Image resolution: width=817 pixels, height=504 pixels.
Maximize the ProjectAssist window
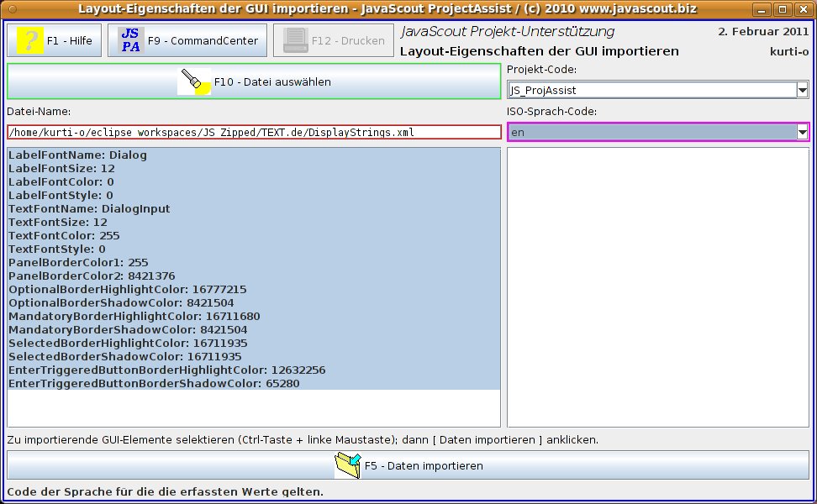pos(781,10)
